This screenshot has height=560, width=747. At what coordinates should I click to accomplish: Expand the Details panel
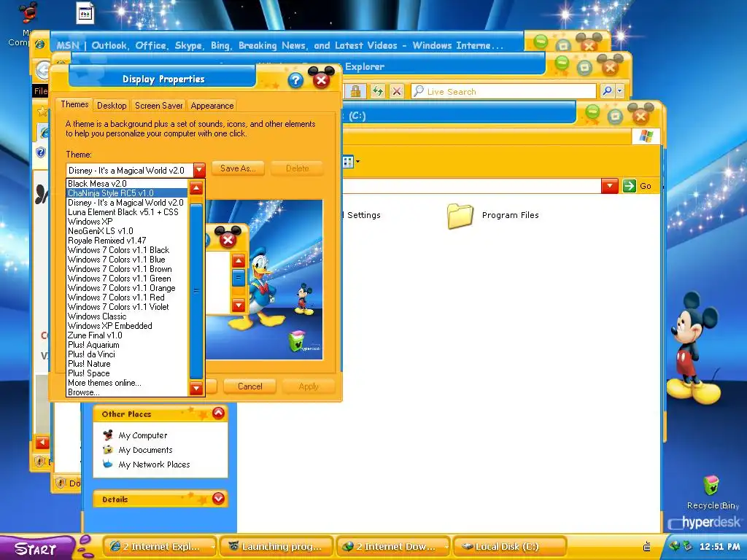pos(218,498)
